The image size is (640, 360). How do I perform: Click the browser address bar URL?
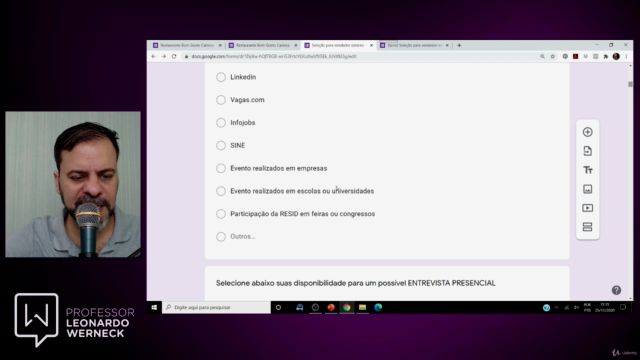tap(273, 56)
